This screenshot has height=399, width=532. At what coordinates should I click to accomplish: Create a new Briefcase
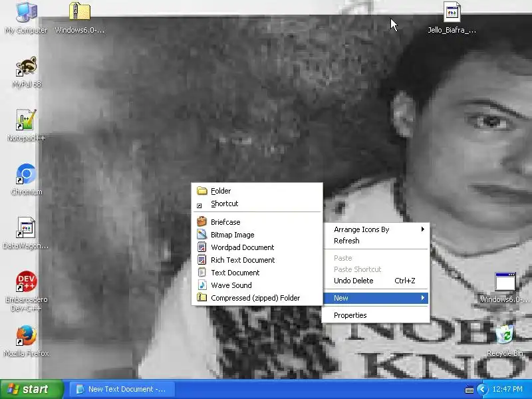tap(257, 222)
